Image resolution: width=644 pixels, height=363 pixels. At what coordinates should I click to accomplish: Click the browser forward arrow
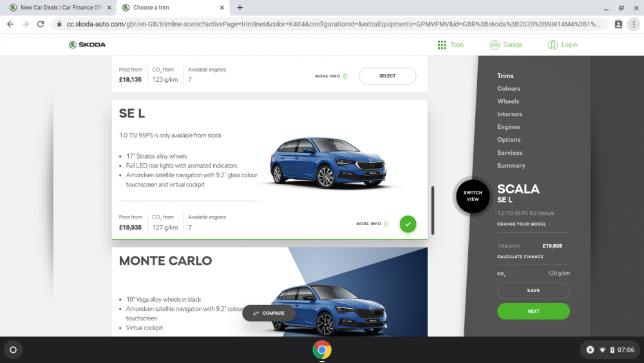(x=26, y=25)
